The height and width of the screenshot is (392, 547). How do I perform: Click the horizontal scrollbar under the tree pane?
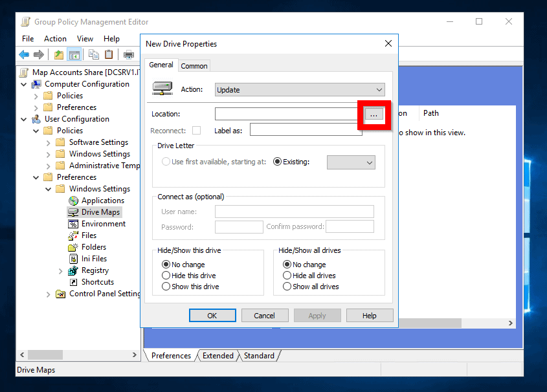pyautogui.click(x=78, y=355)
